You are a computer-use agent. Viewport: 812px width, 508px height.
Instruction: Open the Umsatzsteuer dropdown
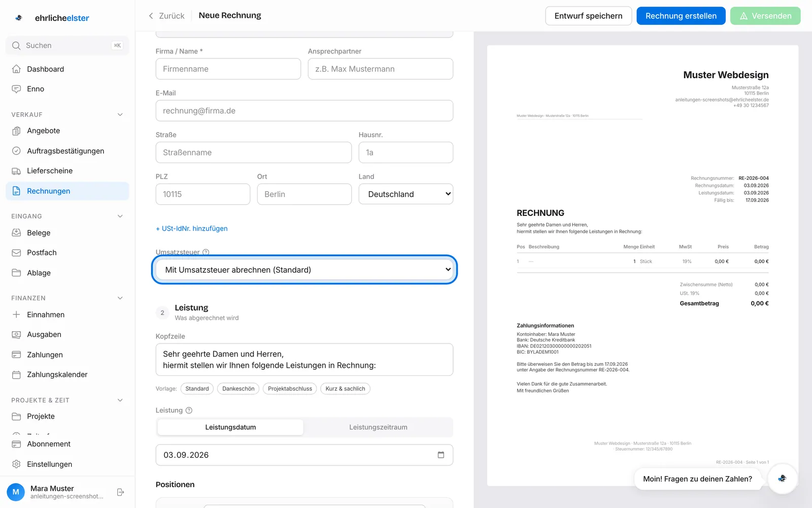point(304,270)
